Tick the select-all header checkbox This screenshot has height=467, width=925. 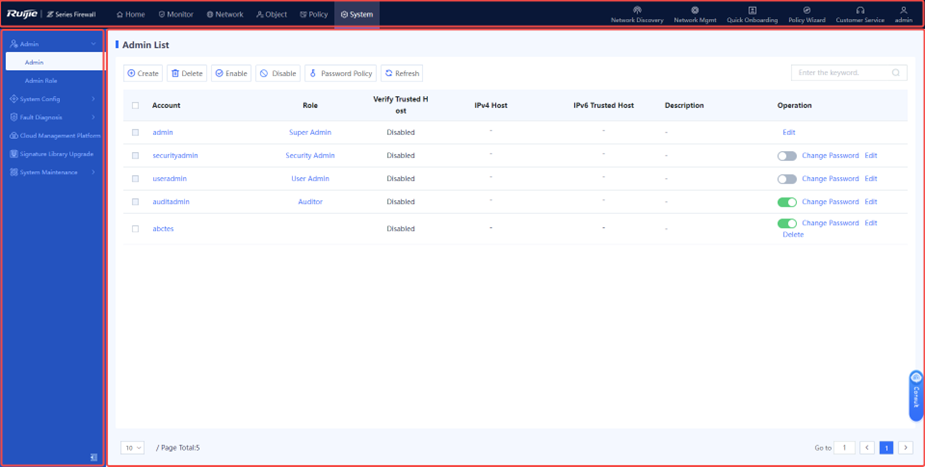tap(136, 106)
